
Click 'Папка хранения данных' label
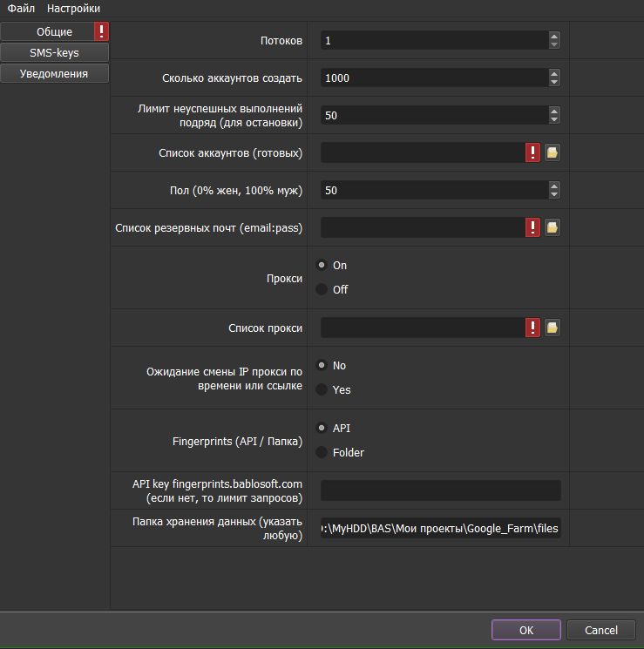pos(217,528)
